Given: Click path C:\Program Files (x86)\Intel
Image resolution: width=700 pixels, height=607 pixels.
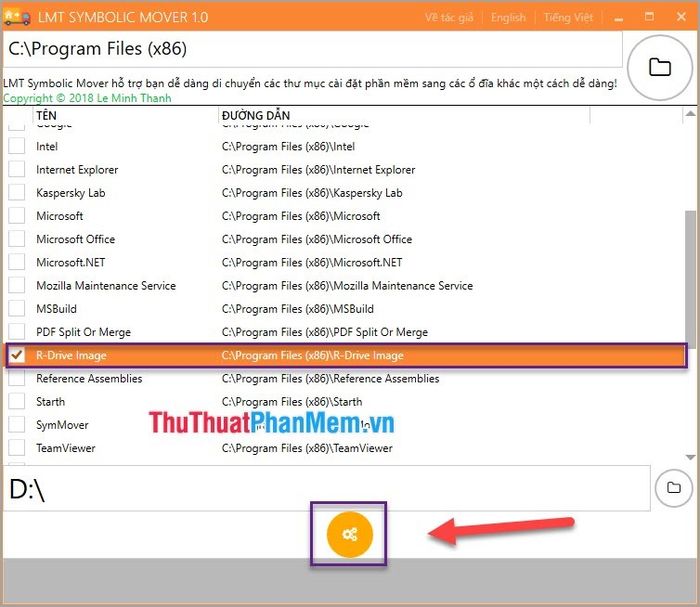Looking at the screenshot, I should pyautogui.click(x=288, y=146).
